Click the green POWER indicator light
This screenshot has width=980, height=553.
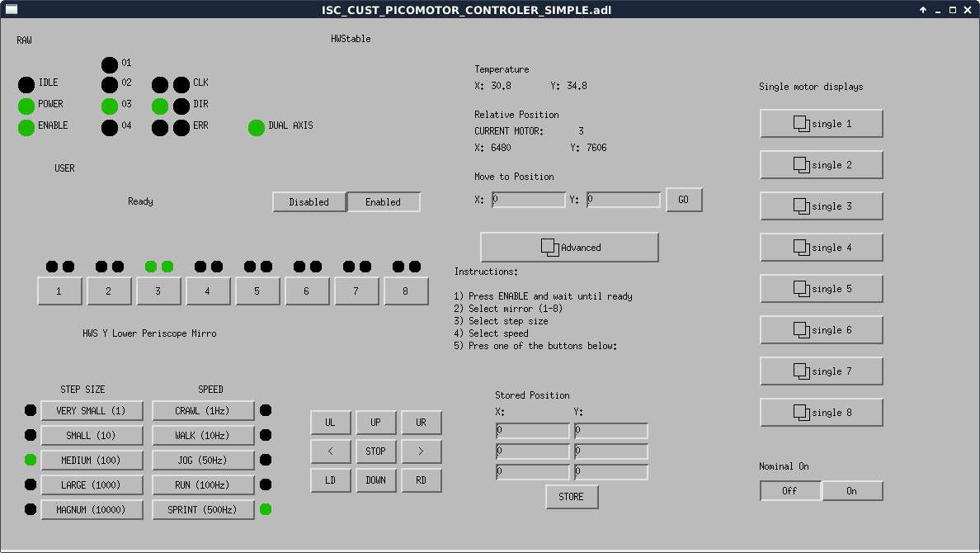click(x=26, y=106)
